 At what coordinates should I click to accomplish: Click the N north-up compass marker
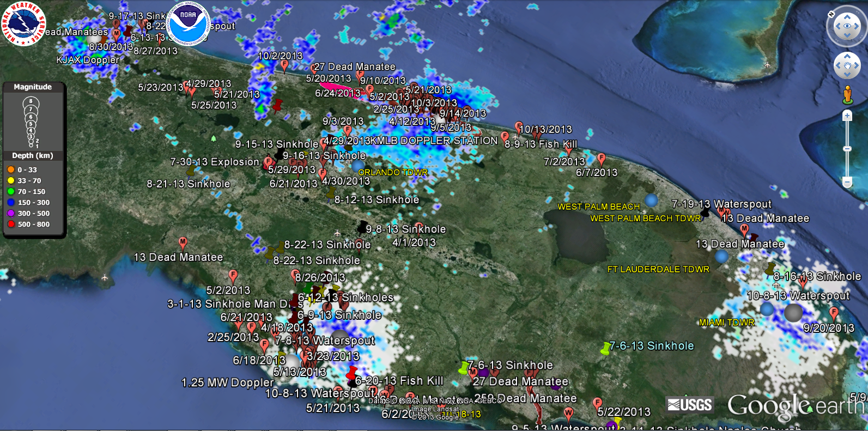tap(831, 14)
